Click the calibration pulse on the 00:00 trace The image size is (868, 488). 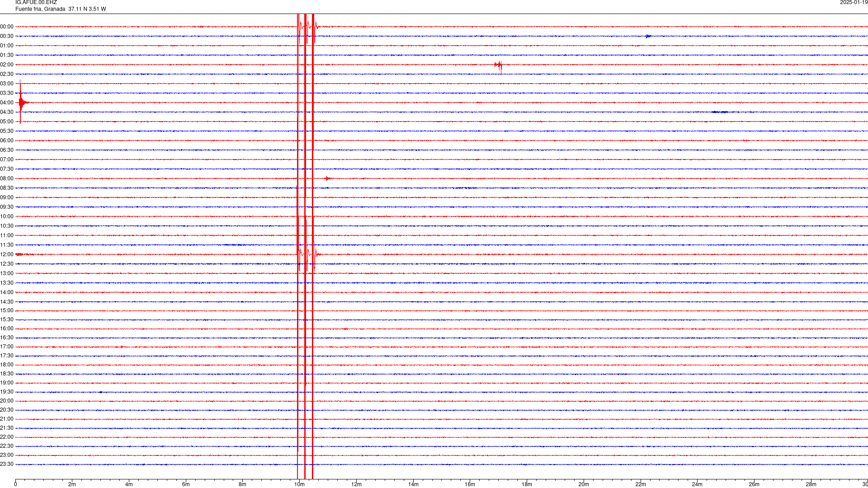click(308, 28)
